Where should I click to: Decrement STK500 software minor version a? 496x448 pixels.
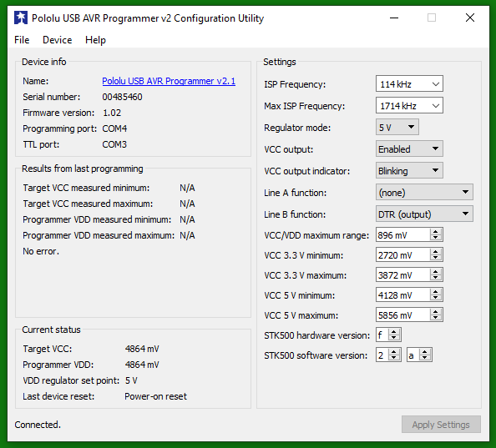[x=425, y=358]
